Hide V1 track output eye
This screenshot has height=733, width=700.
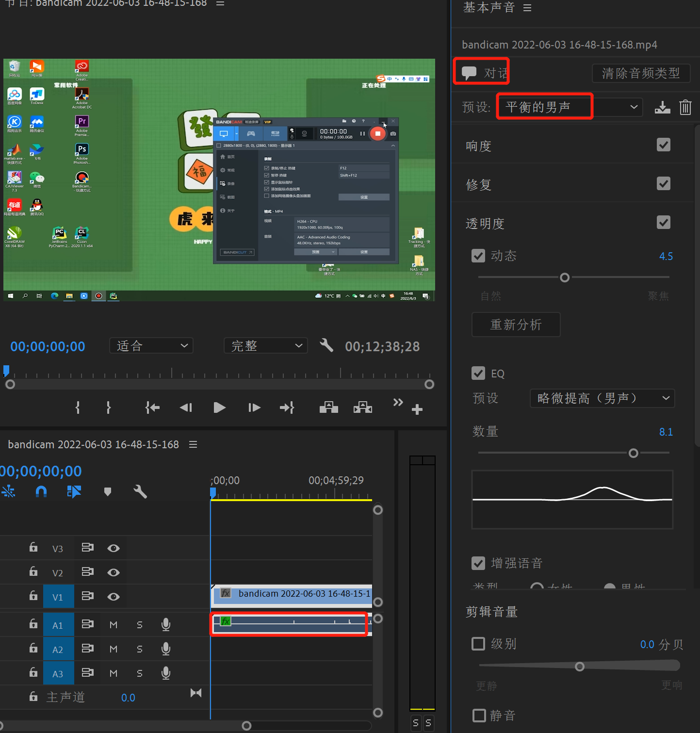114,597
